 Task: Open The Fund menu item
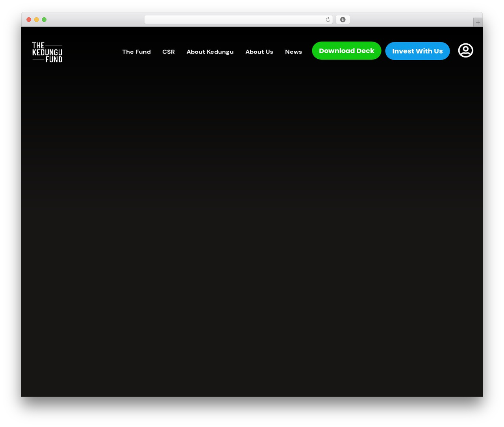click(x=136, y=52)
